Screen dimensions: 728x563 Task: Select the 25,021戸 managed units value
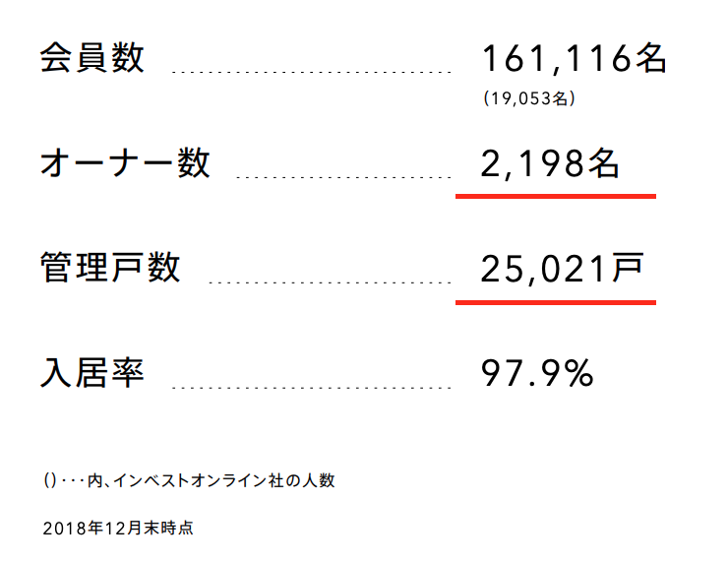click(x=562, y=269)
